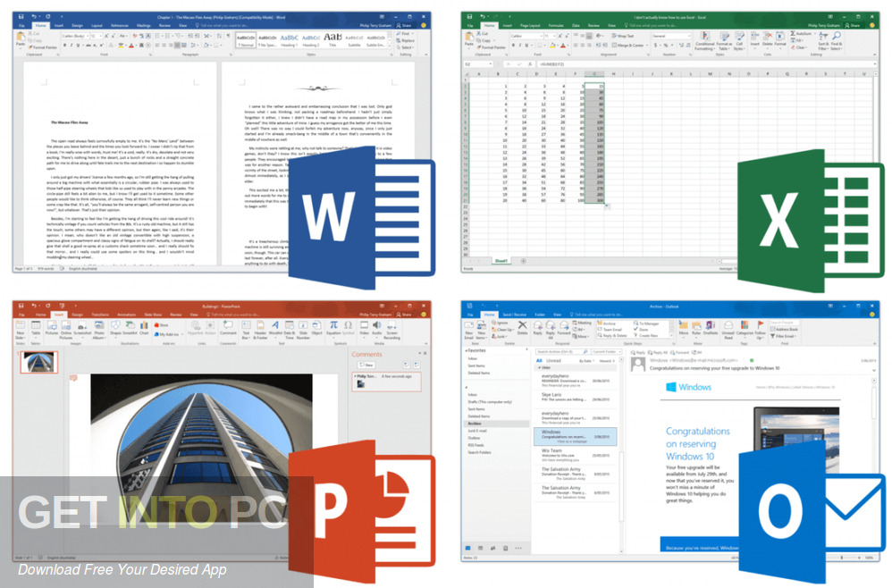Click the Pictures icon in PowerPoint
892x588 pixels.
[x=52, y=324]
